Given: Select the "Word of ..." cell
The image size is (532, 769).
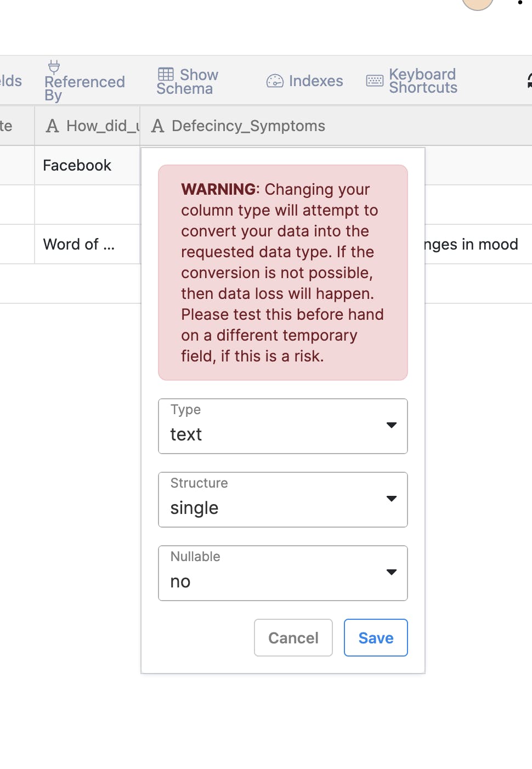Looking at the screenshot, I should click(x=79, y=245).
